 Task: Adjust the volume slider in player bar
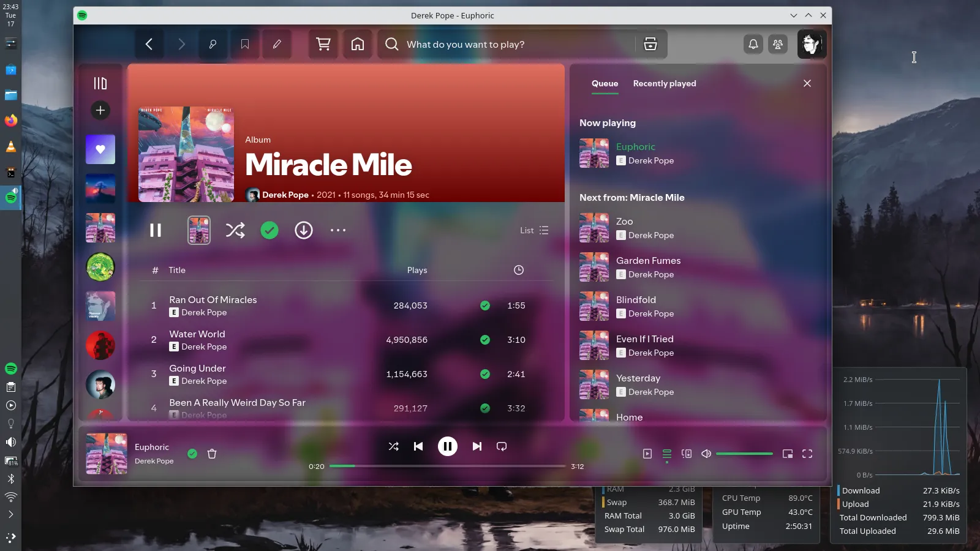[744, 454]
